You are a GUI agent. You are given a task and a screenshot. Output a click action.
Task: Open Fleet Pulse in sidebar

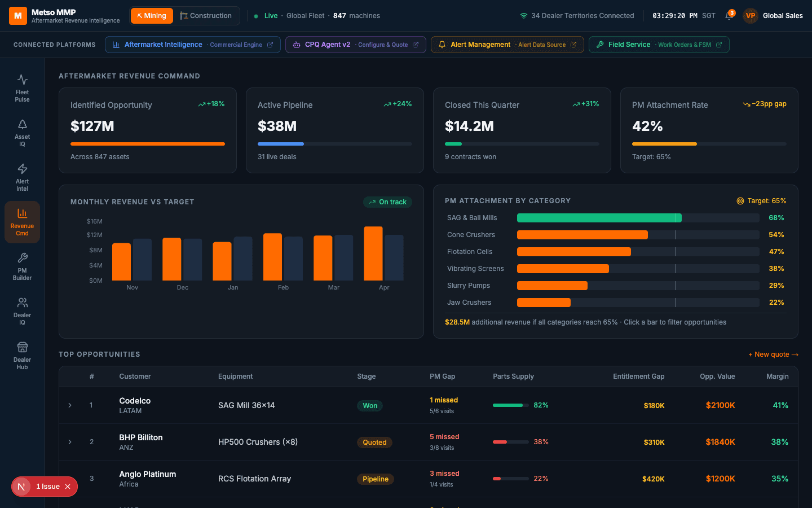[22, 88]
